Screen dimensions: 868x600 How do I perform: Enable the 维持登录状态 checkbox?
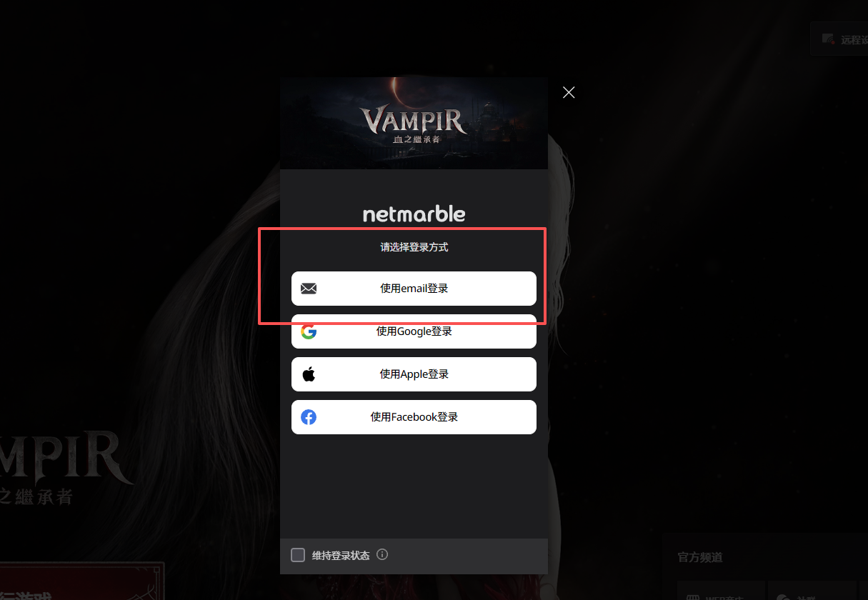coord(298,555)
